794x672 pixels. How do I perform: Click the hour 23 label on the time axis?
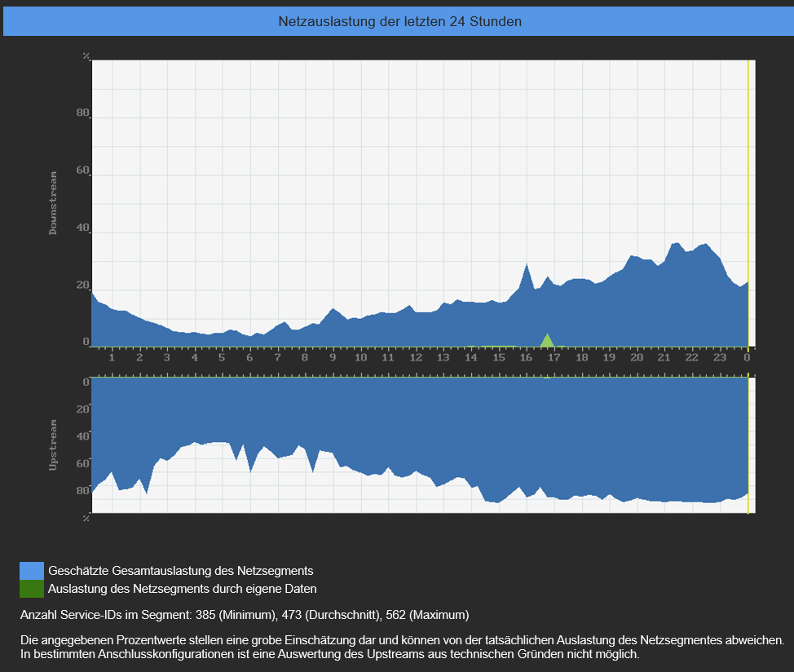pos(720,357)
